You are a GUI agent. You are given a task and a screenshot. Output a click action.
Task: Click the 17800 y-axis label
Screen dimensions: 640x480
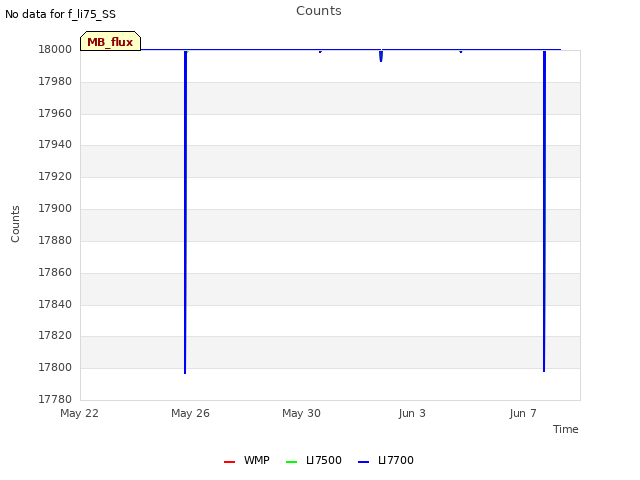tap(55, 368)
